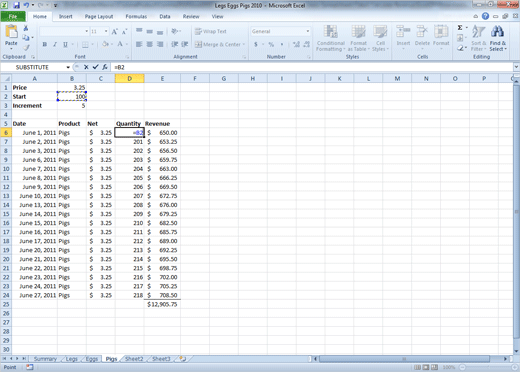This screenshot has width=520, height=372.
Task: Click the Enter checkmark in formula bar
Action: click(x=95, y=67)
